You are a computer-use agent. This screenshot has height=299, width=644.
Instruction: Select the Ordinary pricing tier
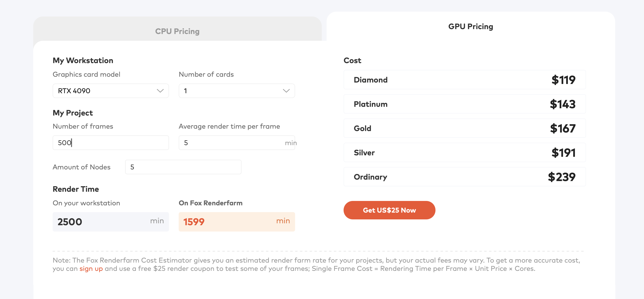[x=465, y=177]
